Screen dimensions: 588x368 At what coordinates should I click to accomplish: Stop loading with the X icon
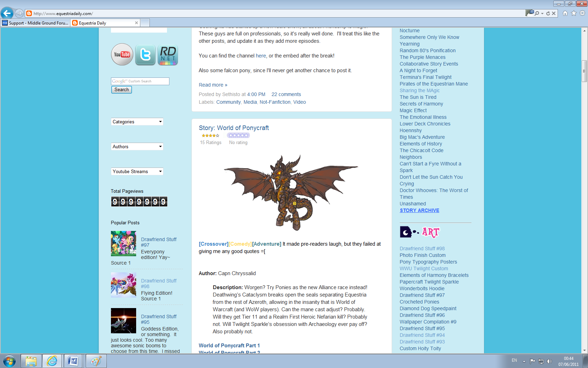click(x=554, y=13)
